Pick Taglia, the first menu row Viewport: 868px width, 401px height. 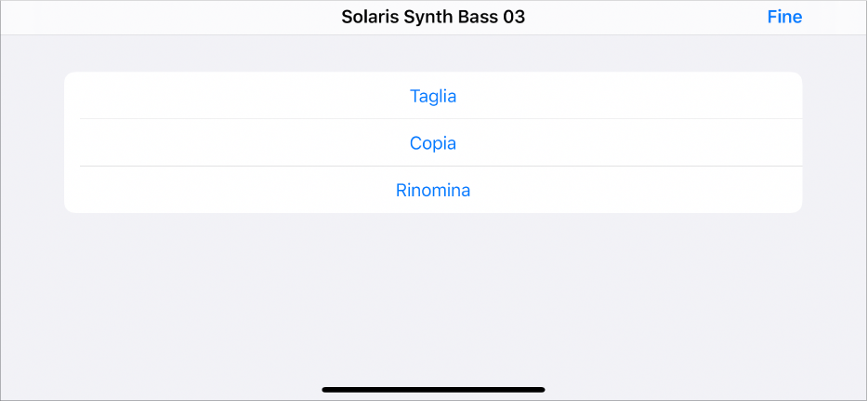tap(433, 96)
